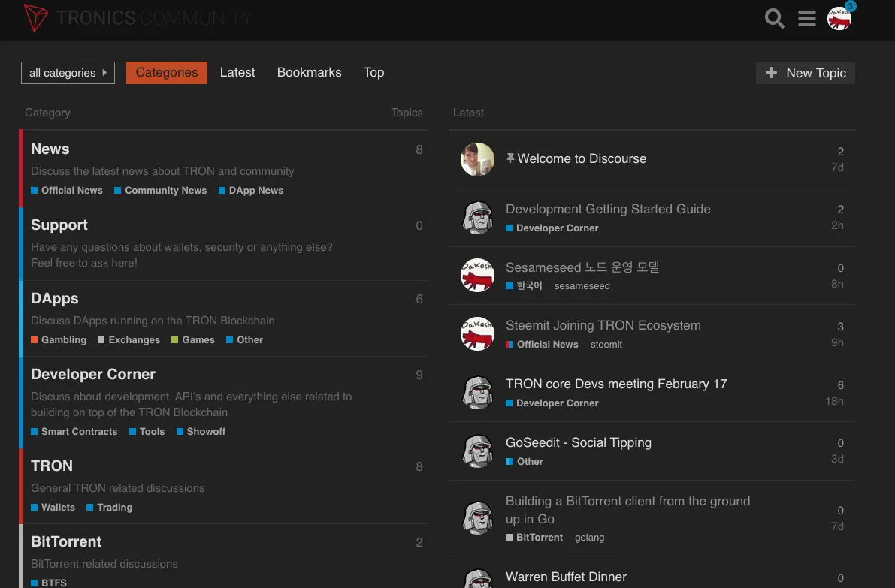Select the Categories tab
This screenshot has height=588, width=895.
(x=167, y=72)
